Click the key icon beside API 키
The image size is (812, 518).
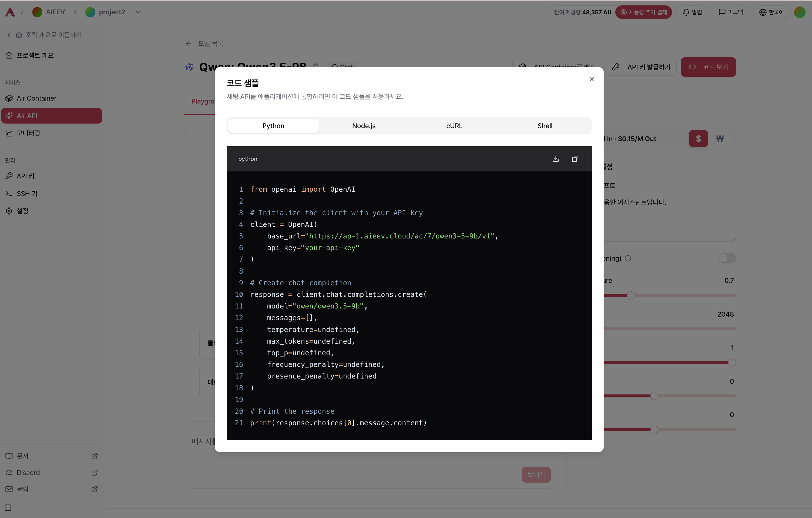pos(9,176)
